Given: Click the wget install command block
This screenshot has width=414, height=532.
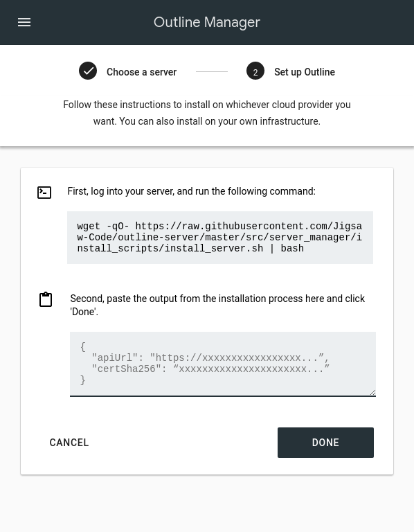Looking at the screenshot, I should (220, 238).
